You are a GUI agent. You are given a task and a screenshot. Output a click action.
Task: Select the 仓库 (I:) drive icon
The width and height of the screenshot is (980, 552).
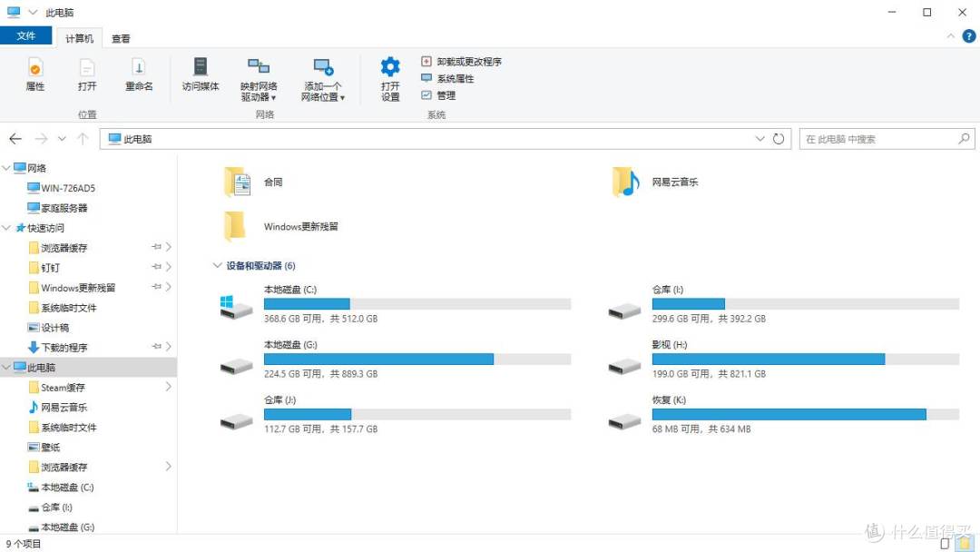[x=624, y=310]
